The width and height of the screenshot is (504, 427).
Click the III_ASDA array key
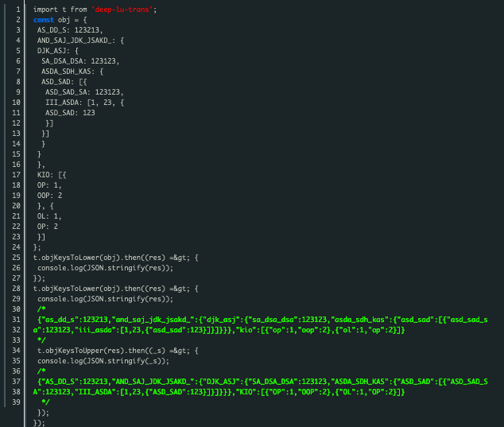(x=62, y=103)
